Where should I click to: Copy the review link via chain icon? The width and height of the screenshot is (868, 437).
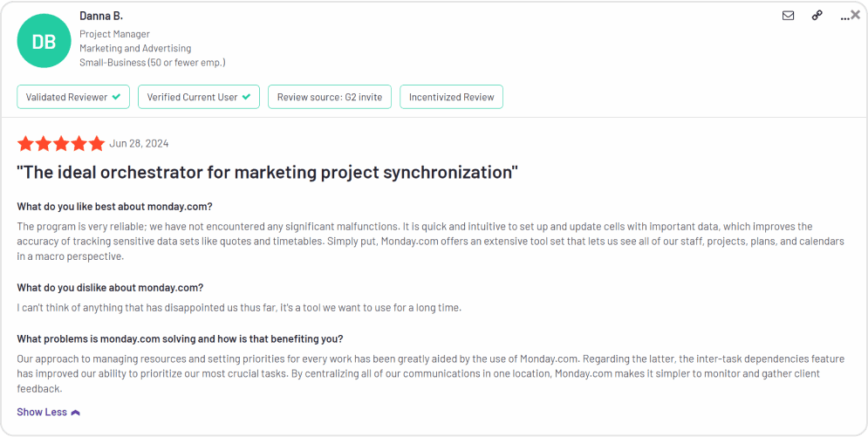click(x=817, y=16)
